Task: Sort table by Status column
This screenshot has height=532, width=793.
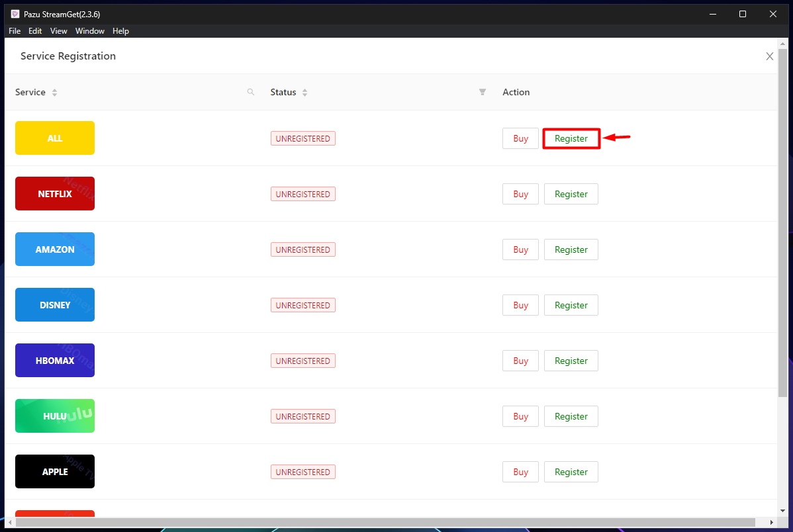Action: point(305,93)
